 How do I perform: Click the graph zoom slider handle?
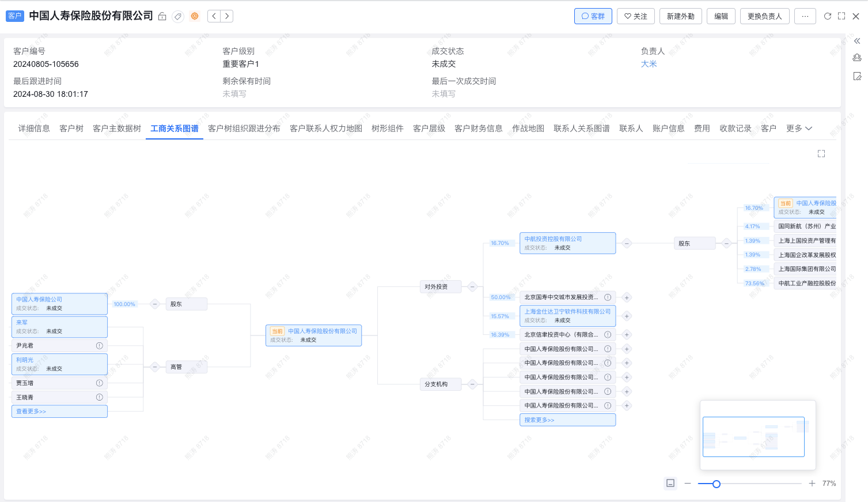tap(716, 484)
